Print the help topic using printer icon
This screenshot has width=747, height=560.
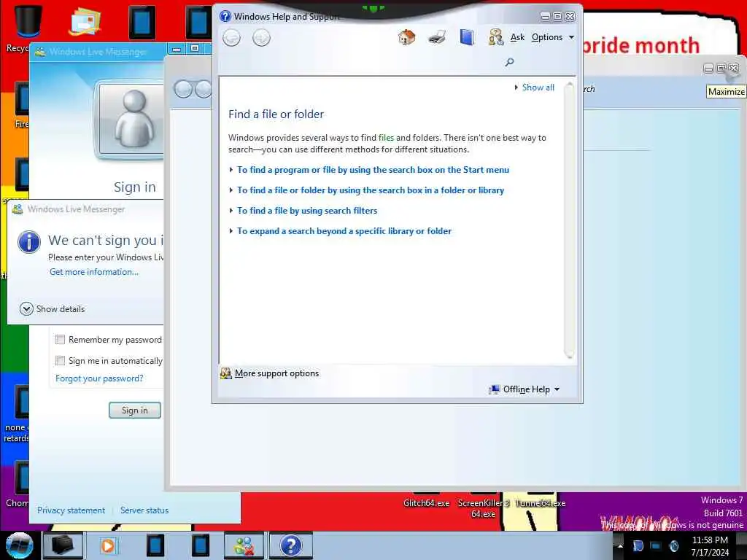point(436,37)
